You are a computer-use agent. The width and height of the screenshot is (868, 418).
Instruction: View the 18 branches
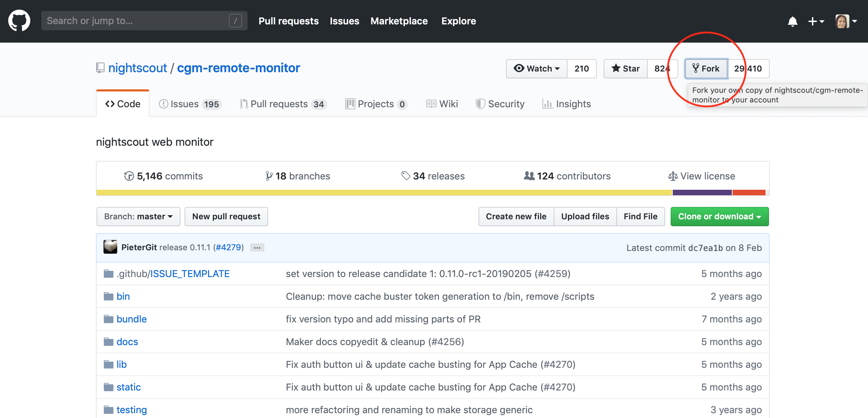pos(298,176)
